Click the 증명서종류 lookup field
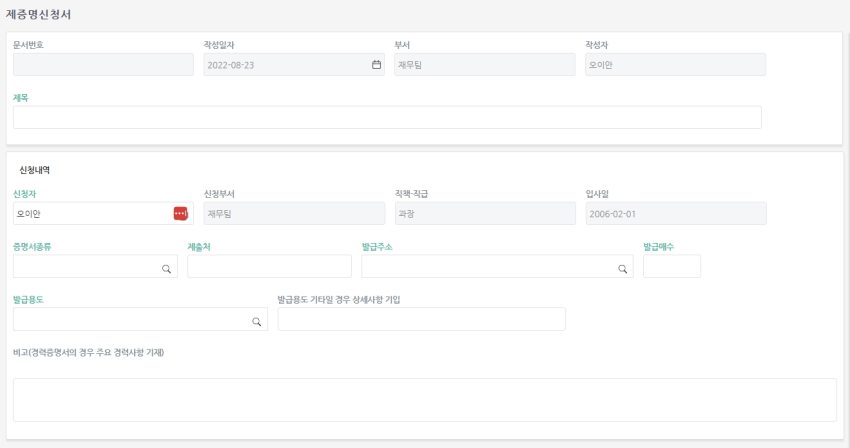850x448 pixels. pyautogui.click(x=95, y=266)
